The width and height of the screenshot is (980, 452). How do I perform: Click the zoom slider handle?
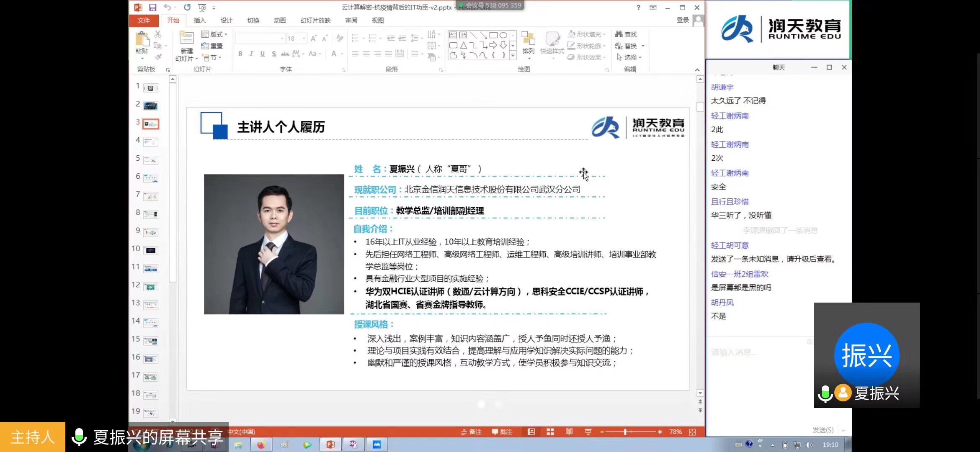pos(625,432)
